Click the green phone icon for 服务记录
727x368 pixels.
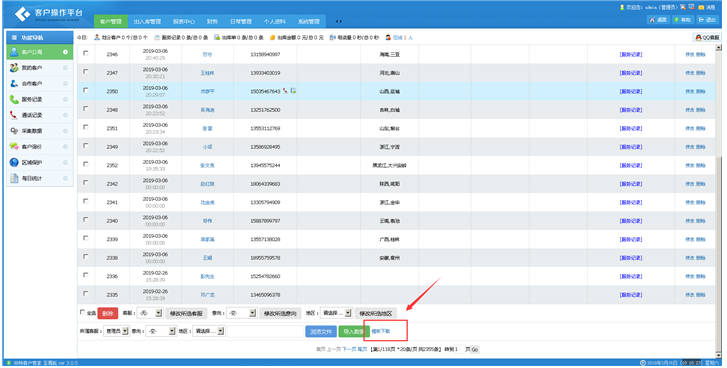point(14,100)
